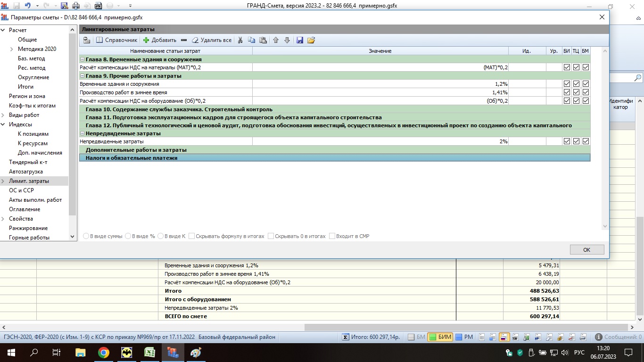Save limited costs with the floppy disk icon

(x=300, y=40)
